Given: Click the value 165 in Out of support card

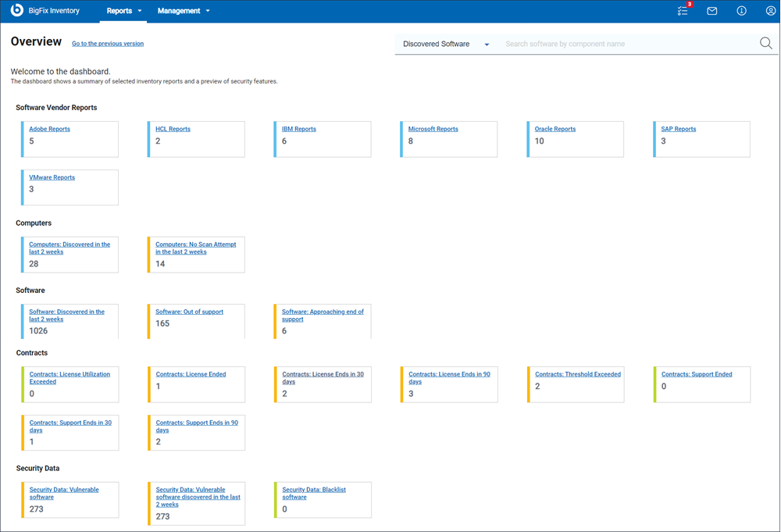Looking at the screenshot, I should (162, 323).
